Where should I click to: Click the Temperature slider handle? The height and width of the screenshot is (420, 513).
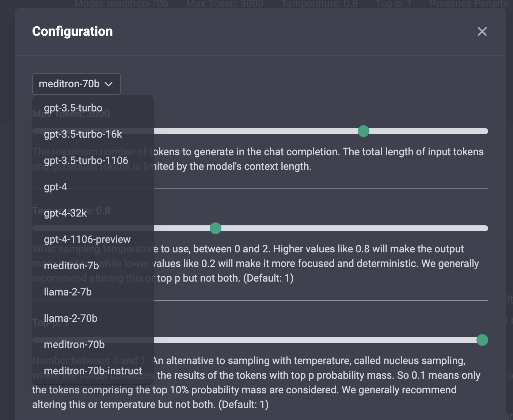pos(216,228)
